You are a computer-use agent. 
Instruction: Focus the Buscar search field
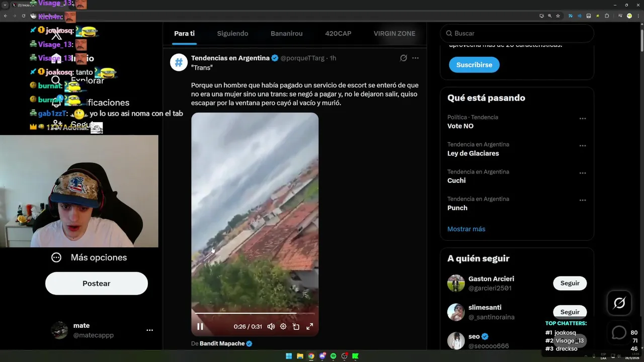[x=517, y=33]
